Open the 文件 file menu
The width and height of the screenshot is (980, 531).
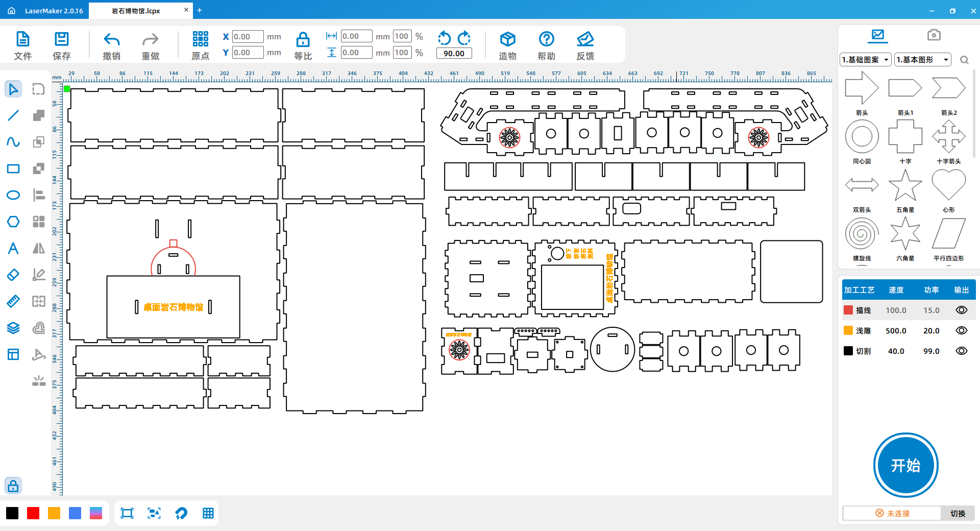pos(22,45)
